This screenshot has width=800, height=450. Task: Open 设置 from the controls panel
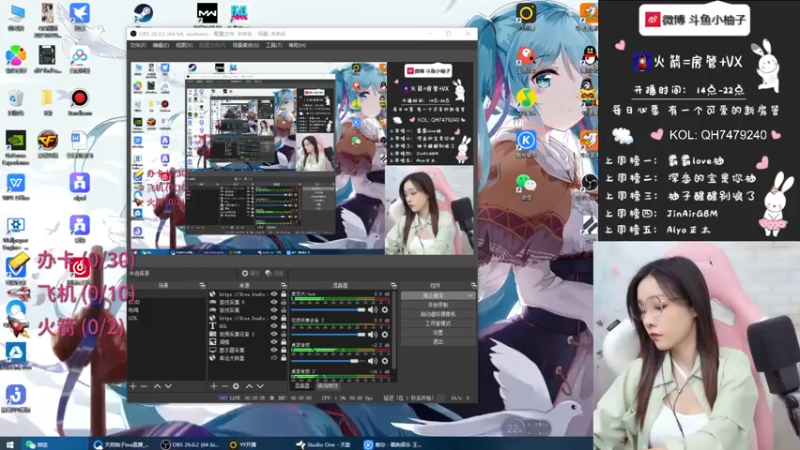(x=438, y=332)
